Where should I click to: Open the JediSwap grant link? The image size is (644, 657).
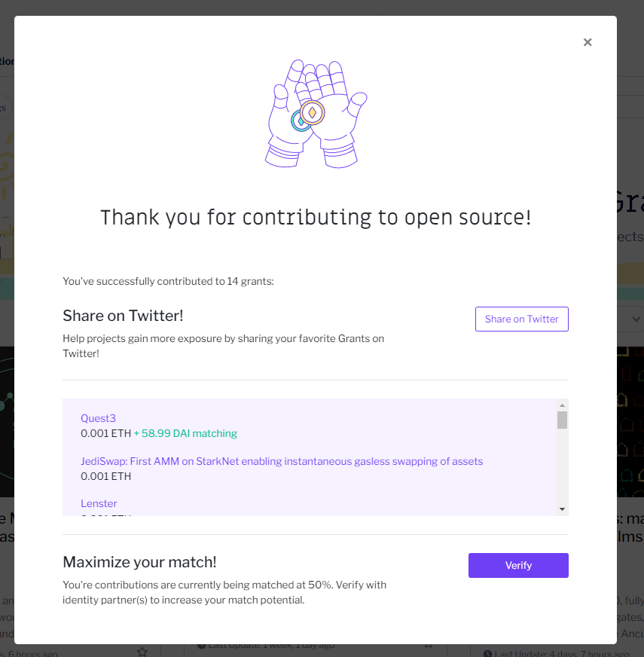pyautogui.click(x=282, y=461)
